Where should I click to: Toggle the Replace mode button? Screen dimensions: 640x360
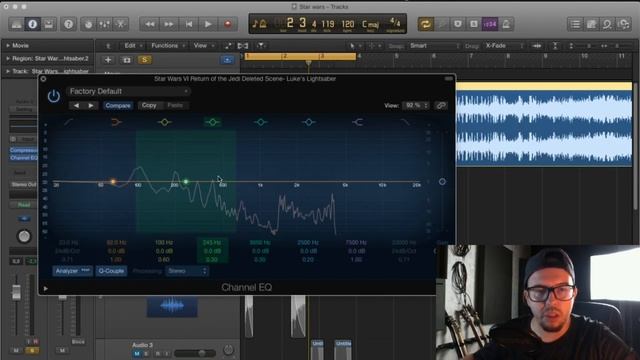442,24
